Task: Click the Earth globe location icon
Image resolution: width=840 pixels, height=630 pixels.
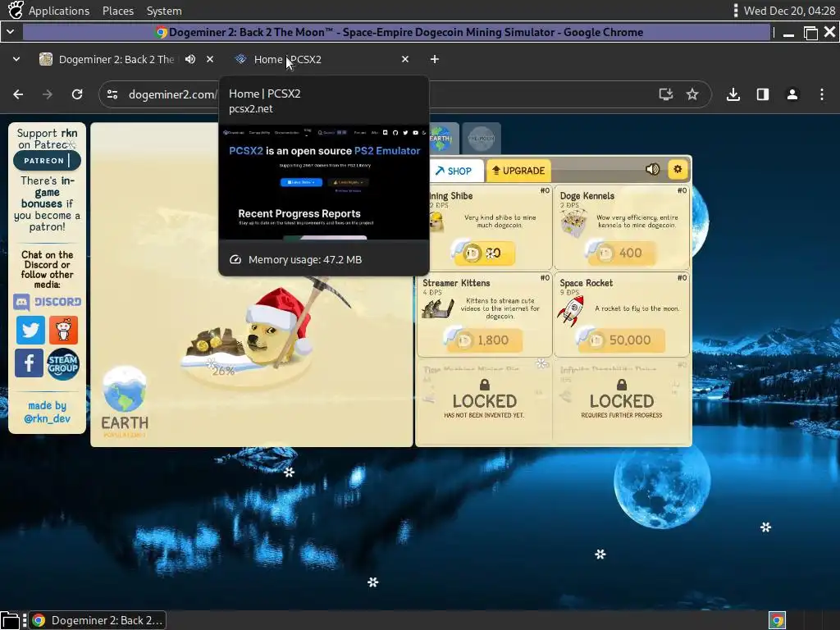Action: pos(125,390)
